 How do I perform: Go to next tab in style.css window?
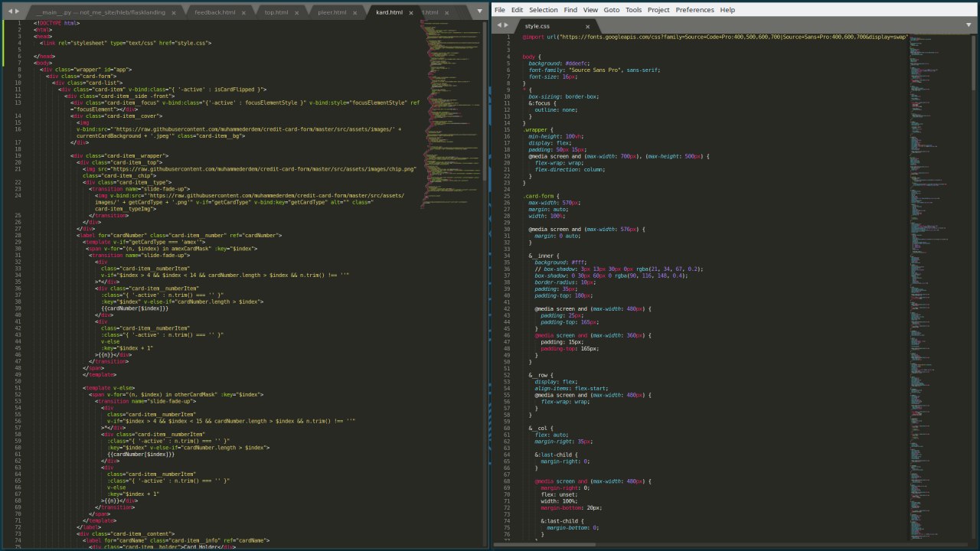coord(507,25)
